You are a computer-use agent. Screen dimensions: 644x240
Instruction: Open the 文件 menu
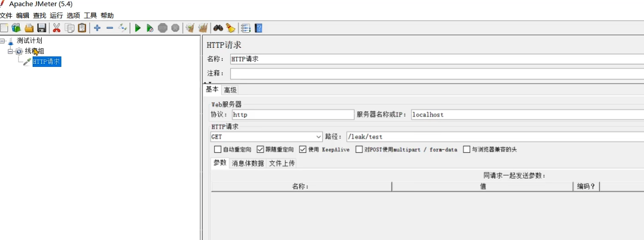click(x=6, y=16)
